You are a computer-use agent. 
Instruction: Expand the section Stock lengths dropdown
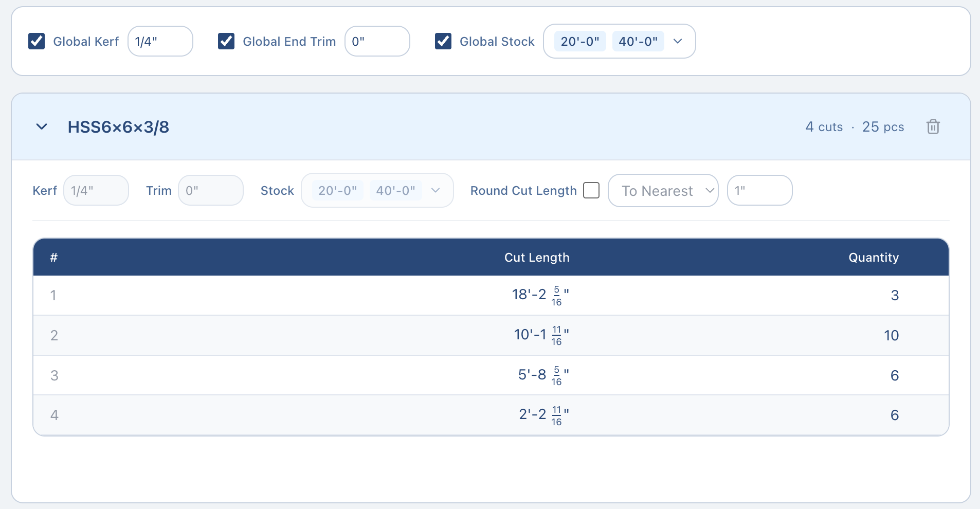[x=435, y=190]
